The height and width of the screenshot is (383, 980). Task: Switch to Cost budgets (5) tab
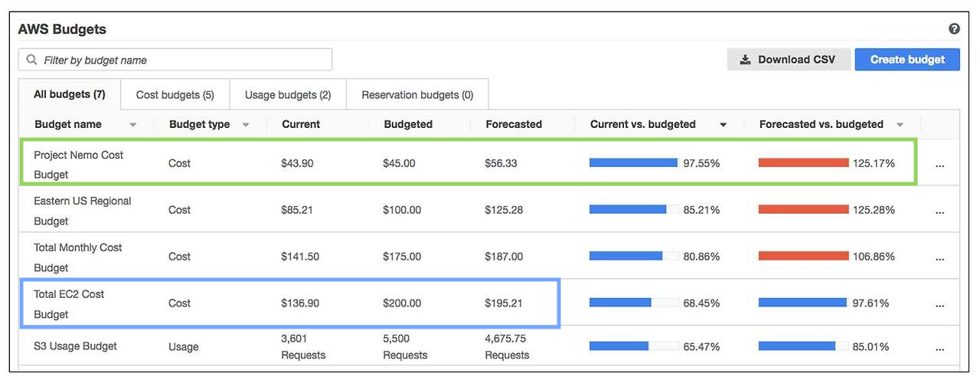(x=175, y=95)
